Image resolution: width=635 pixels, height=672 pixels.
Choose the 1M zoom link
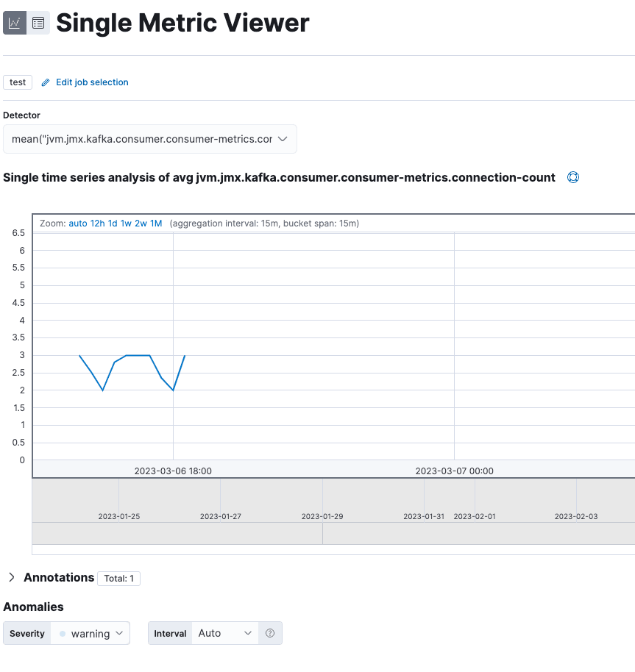click(155, 223)
